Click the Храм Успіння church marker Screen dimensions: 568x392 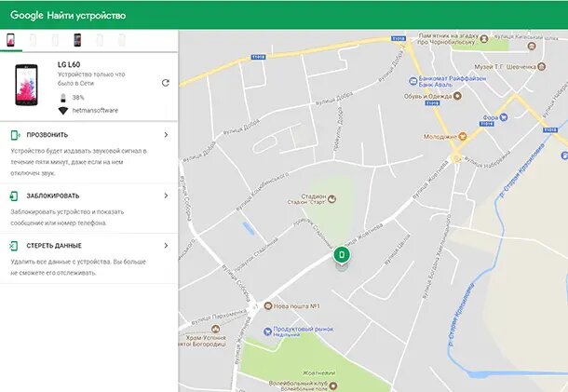click(x=215, y=329)
